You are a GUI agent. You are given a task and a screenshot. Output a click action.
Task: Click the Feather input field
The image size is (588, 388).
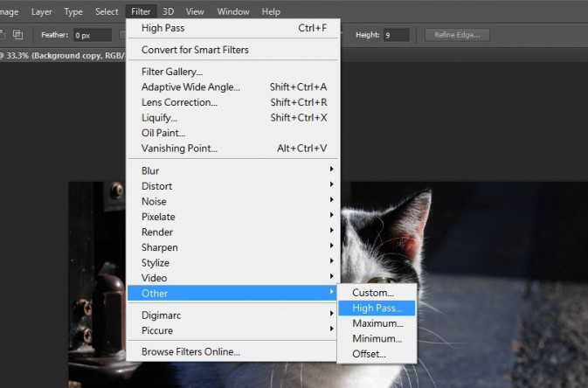point(93,35)
